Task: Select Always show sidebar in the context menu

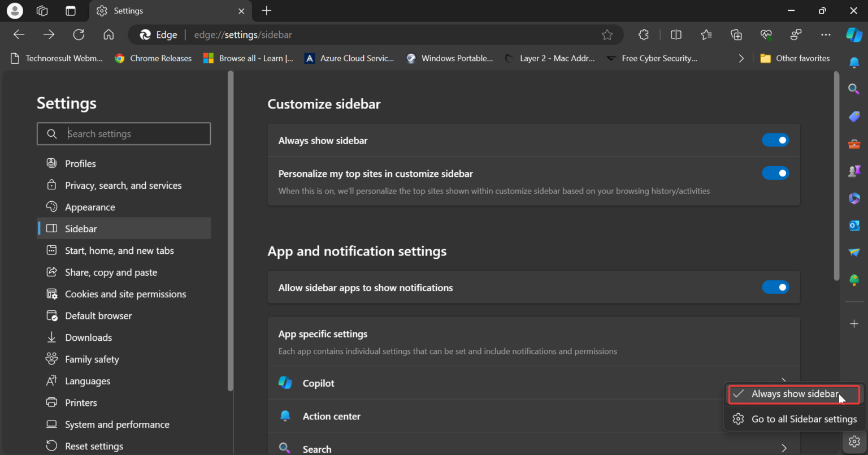Action: tap(793, 394)
